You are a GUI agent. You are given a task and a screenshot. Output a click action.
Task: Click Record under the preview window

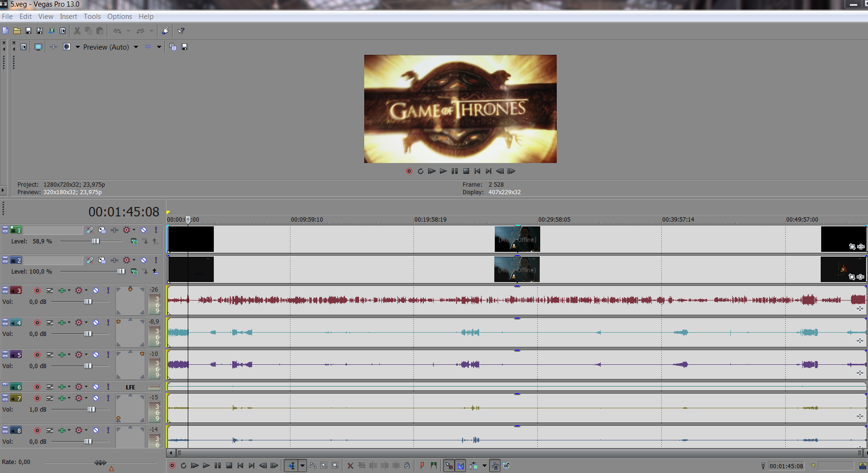click(409, 171)
